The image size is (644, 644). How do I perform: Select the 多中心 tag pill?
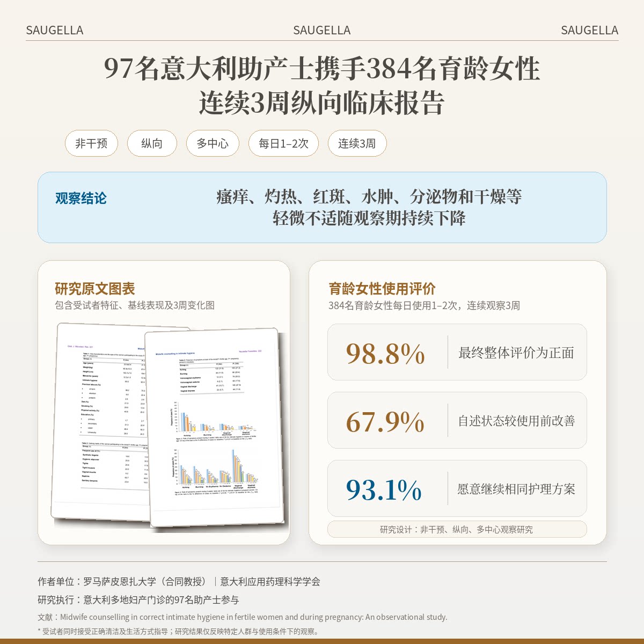pyautogui.click(x=213, y=143)
